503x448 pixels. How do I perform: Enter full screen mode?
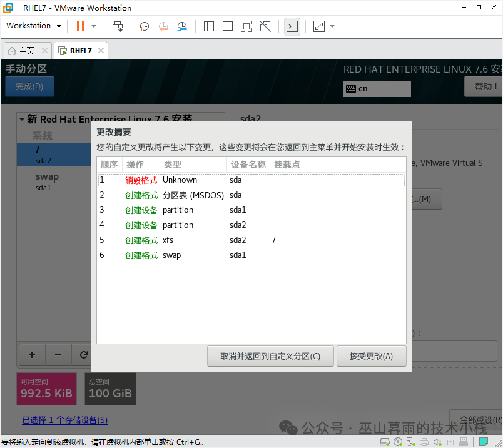pos(246,26)
